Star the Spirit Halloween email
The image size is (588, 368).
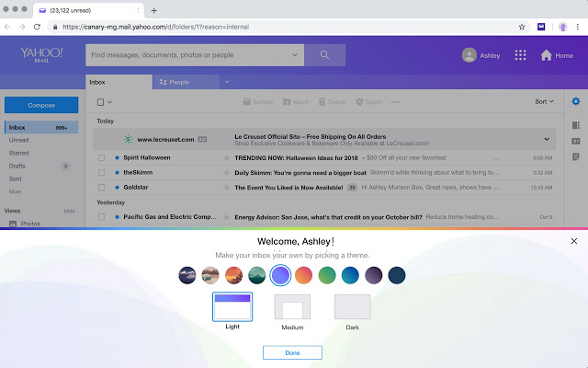[x=226, y=158]
